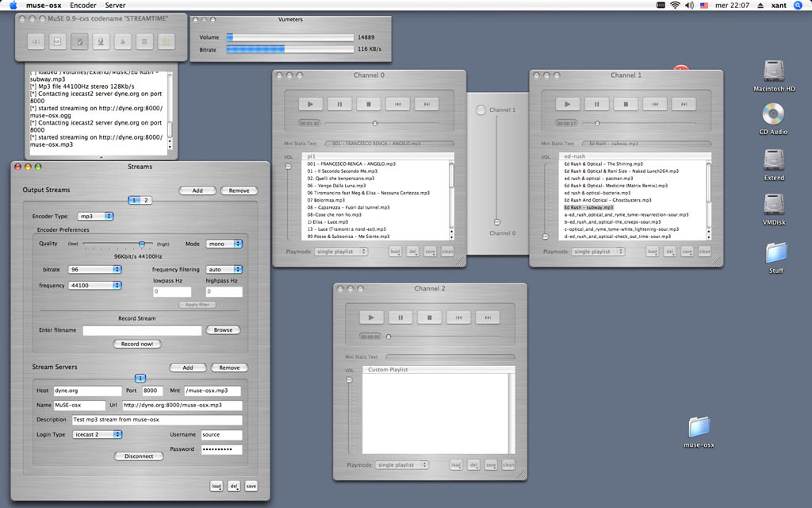The height and width of the screenshot is (508, 812).
Task: Click the microphone icon in the MuSE toolbar
Action: [x=101, y=40]
